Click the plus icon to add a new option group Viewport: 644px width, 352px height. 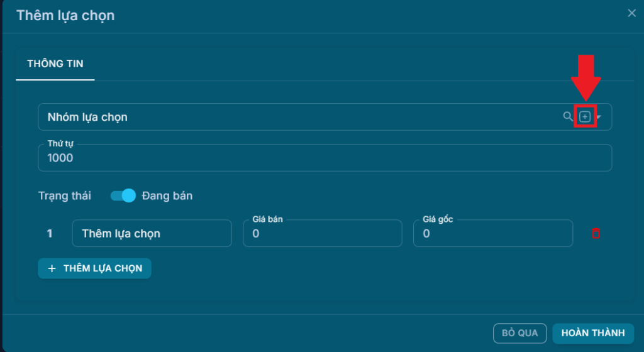585,117
